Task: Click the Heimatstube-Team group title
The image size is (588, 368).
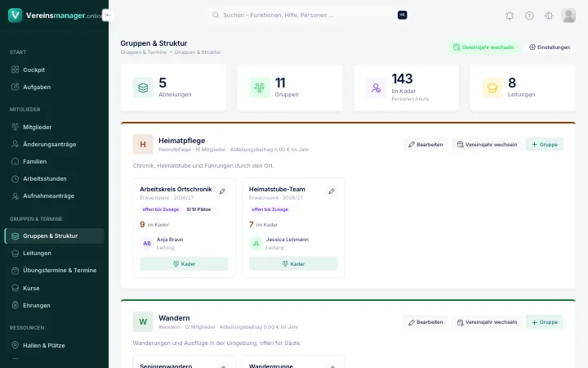Action: coord(277,189)
